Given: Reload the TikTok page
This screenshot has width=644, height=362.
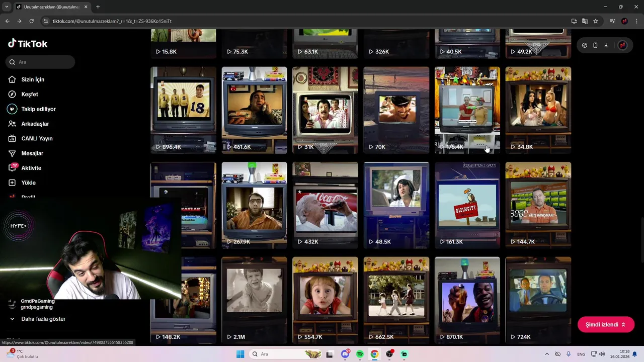Looking at the screenshot, I should (31, 21).
